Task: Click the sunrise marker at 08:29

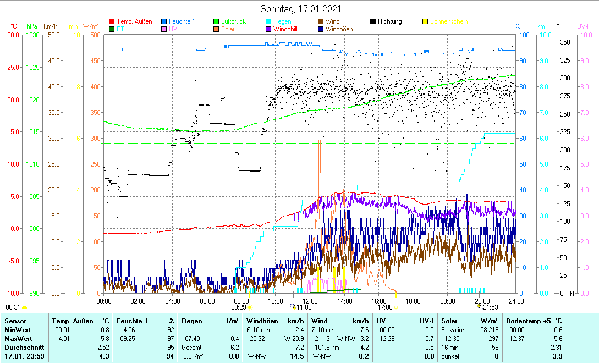Action: 250,307
